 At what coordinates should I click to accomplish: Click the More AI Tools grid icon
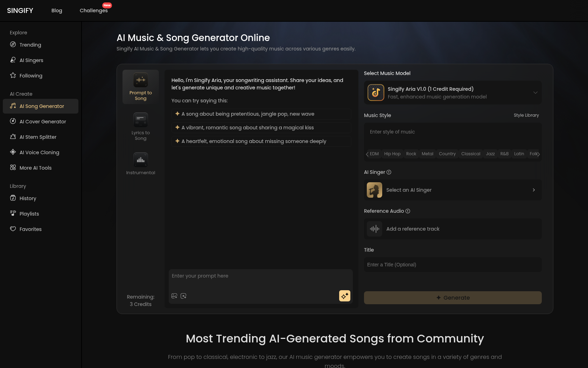(x=13, y=168)
